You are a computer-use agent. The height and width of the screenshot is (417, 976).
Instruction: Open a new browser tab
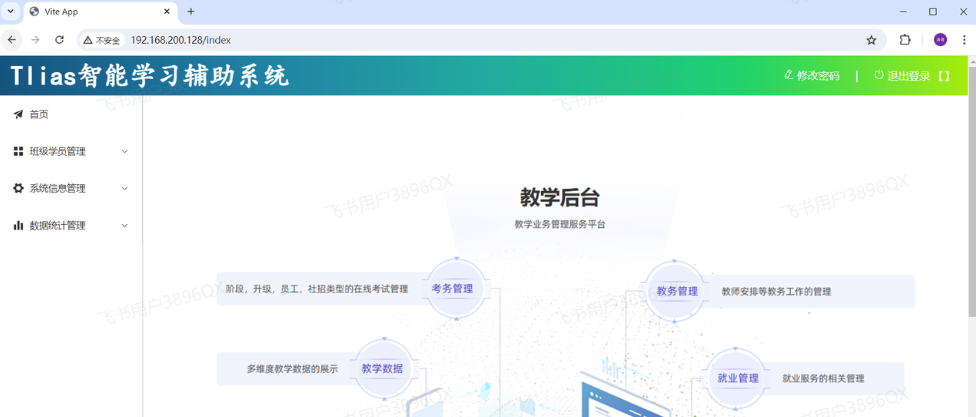coord(191,12)
